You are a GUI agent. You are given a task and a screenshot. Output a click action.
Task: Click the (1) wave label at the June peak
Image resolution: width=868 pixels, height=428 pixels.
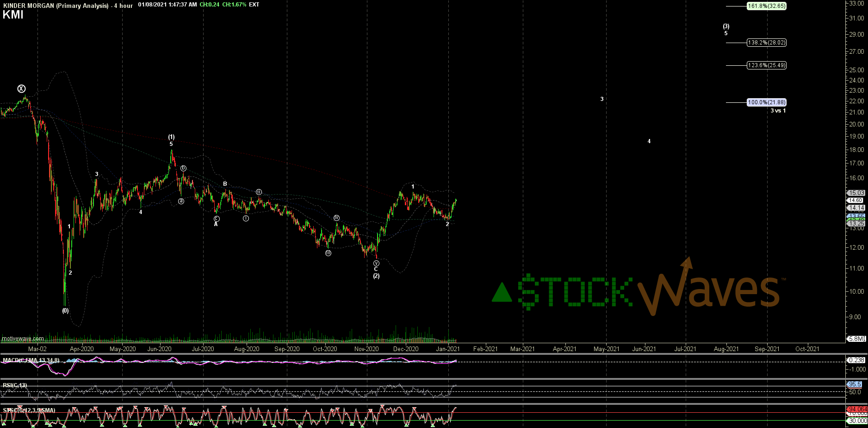click(171, 137)
